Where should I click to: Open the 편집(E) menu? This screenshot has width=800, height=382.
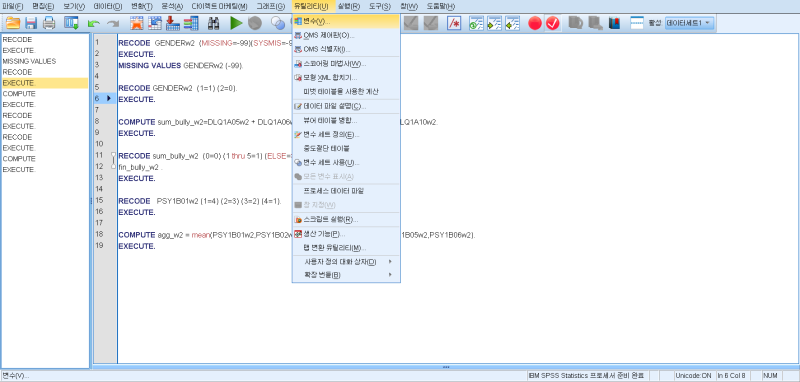coord(43,7)
